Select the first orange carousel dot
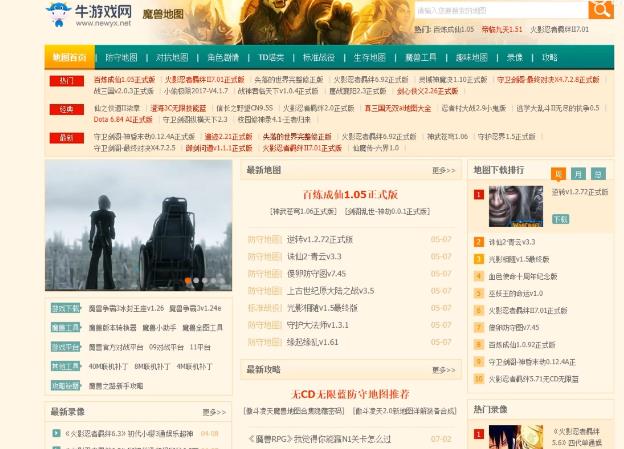Viewport: 624px width, 449px height. point(188,281)
